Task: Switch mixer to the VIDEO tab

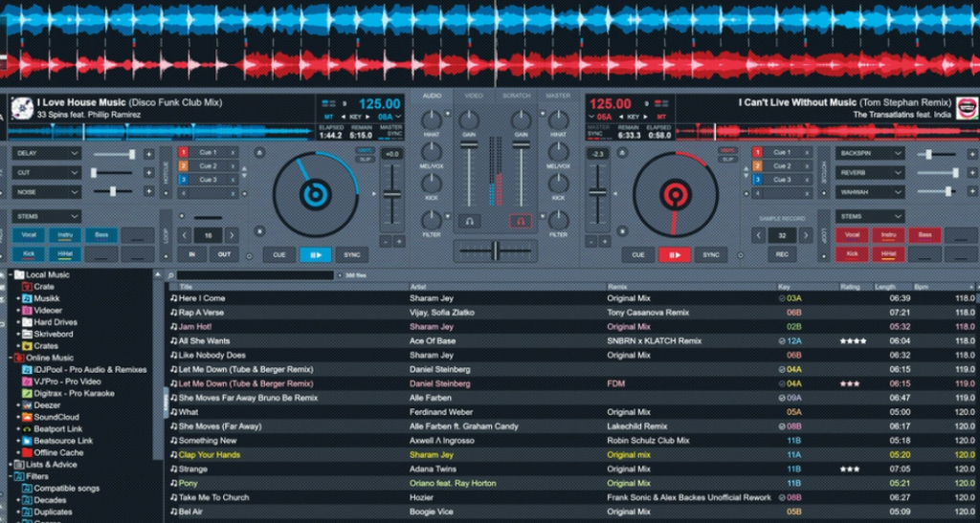Action: [x=474, y=97]
